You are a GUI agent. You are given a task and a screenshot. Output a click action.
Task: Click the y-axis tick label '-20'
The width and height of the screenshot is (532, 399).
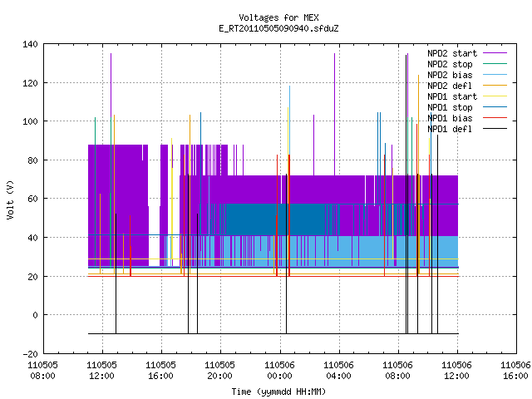(30, 354)
